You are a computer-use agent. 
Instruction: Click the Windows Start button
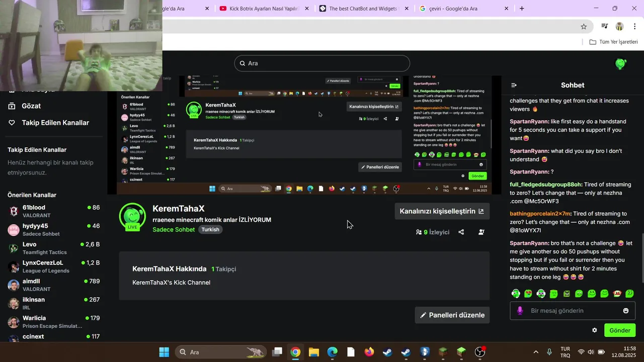click(x=164, y=352)
